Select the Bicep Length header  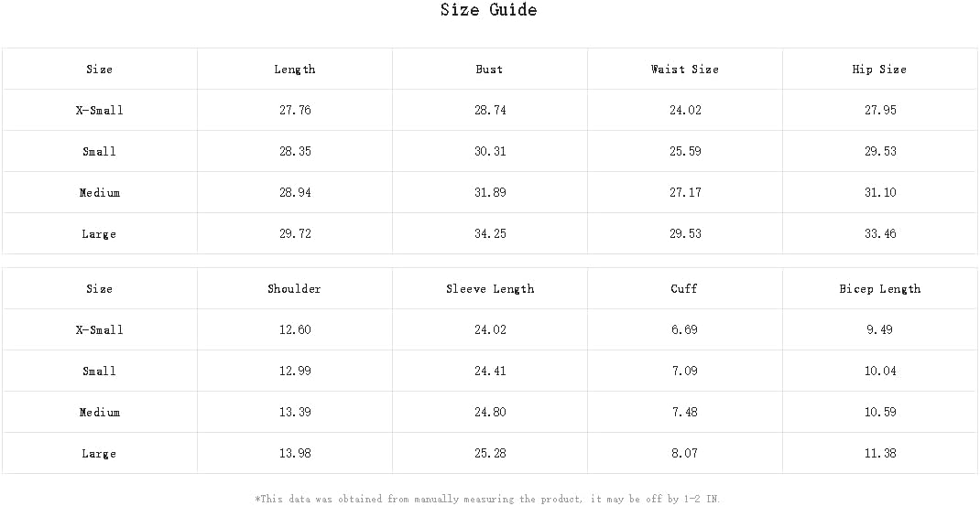pos(880,288)
